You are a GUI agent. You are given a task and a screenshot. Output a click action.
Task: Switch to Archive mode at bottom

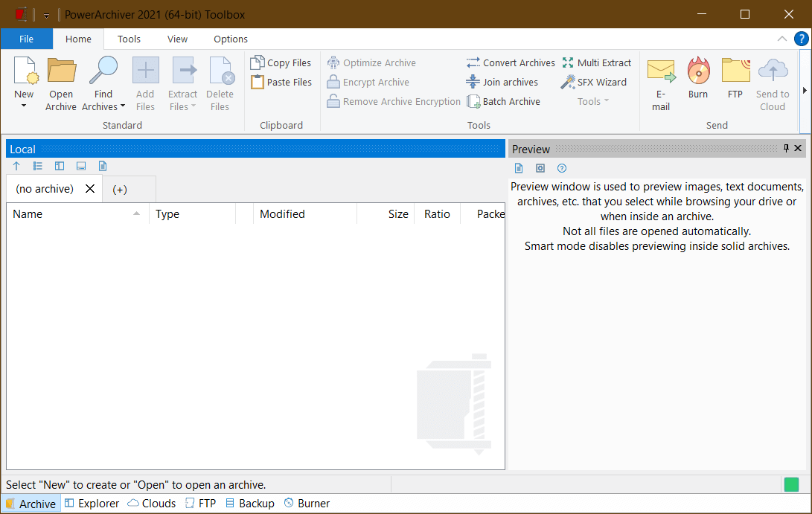31,504
